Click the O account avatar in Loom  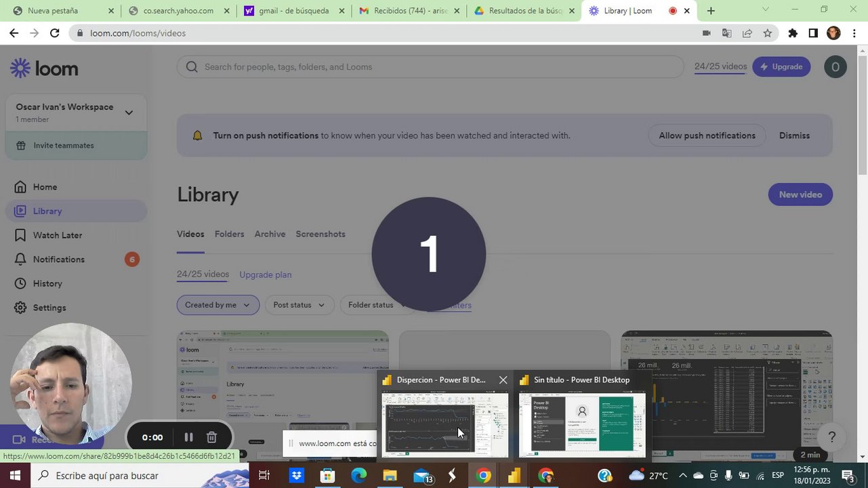[835, 66]
